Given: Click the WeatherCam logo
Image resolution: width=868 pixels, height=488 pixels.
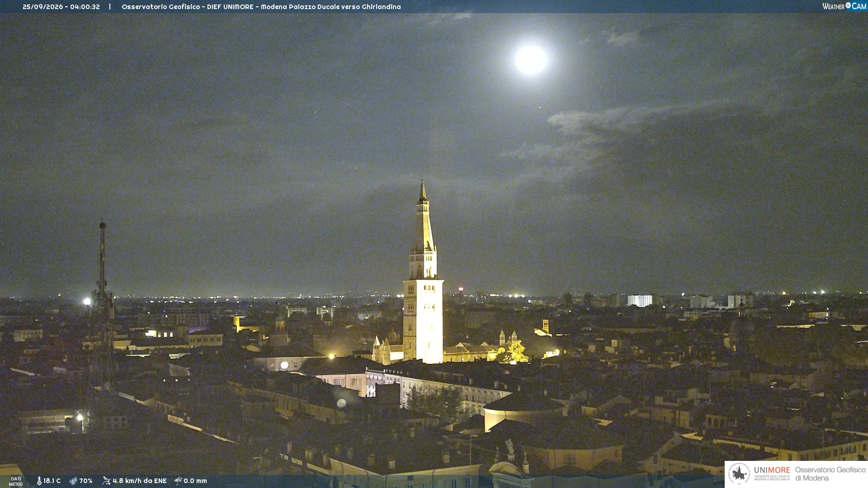Looking at the screenshot, I should pos(844,6).
